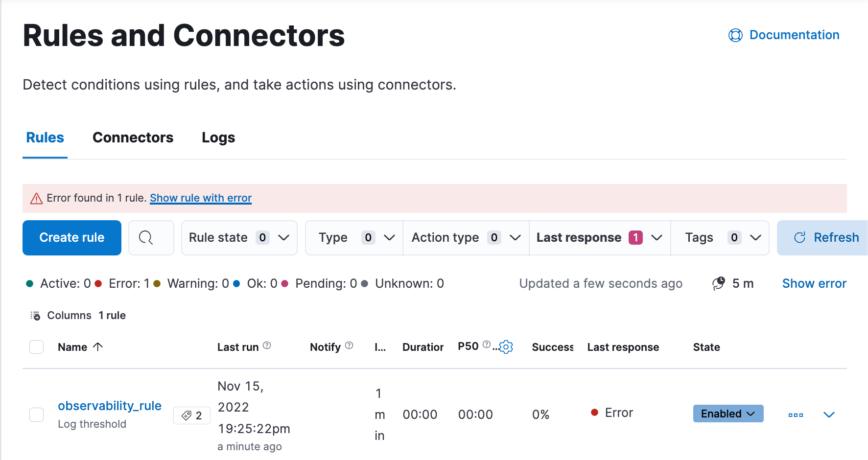Click the search magnifier icon

[146, 238]
